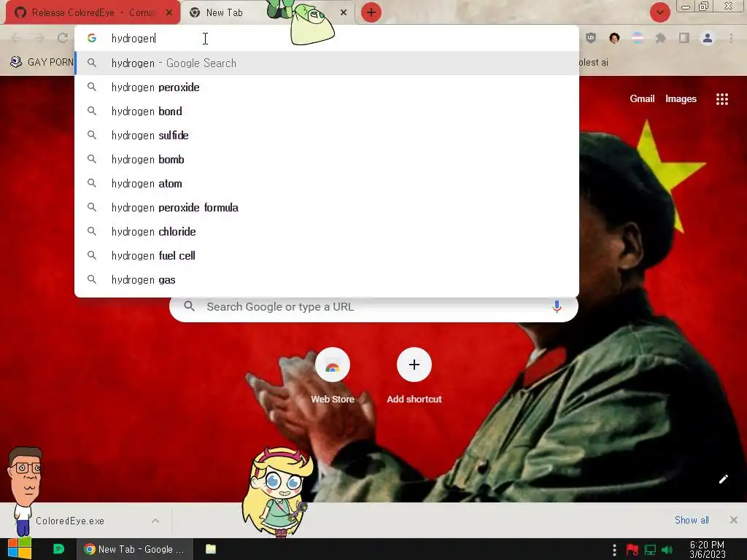The height and width of the screenshot is (560, 747).
Task: Pick the 'hydrogen bomb' suggestion
Action: pos(327,159)
